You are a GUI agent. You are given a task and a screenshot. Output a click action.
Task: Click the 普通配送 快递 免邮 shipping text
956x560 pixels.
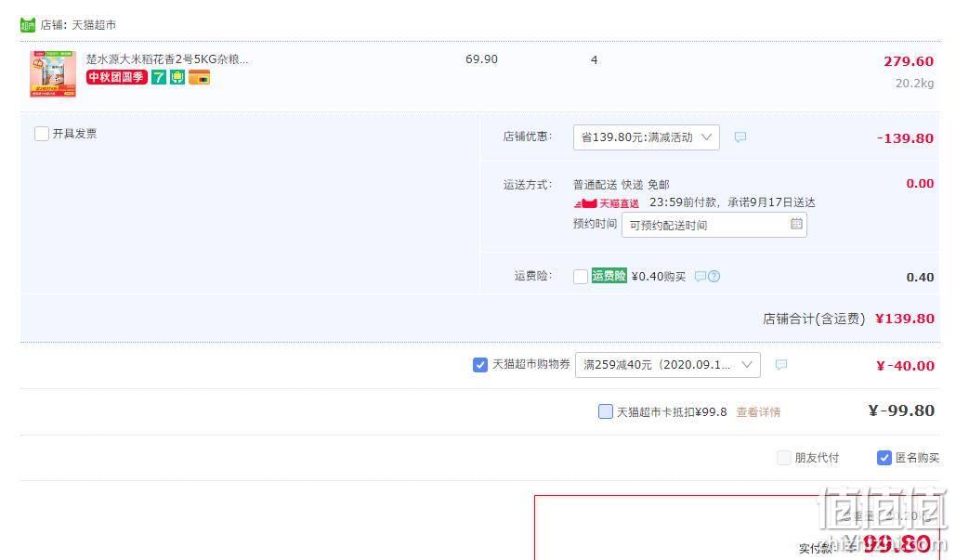[x=622, y=184]
